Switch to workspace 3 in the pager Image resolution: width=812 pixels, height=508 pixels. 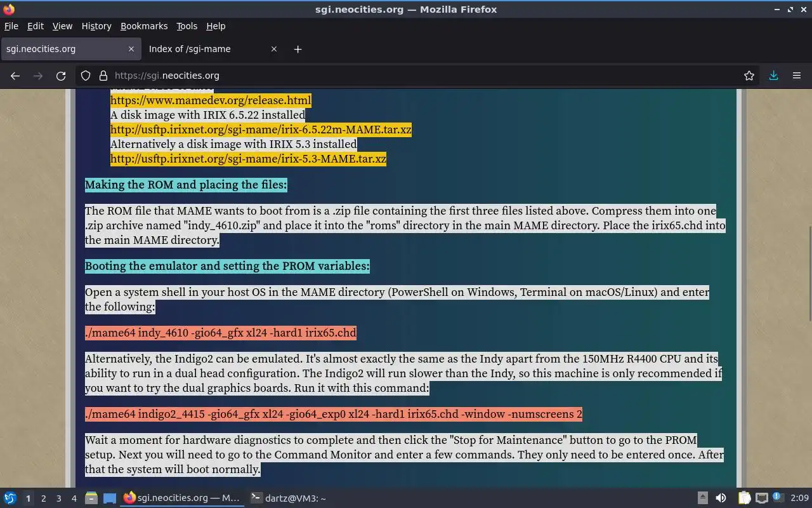[x=58, y=498]
